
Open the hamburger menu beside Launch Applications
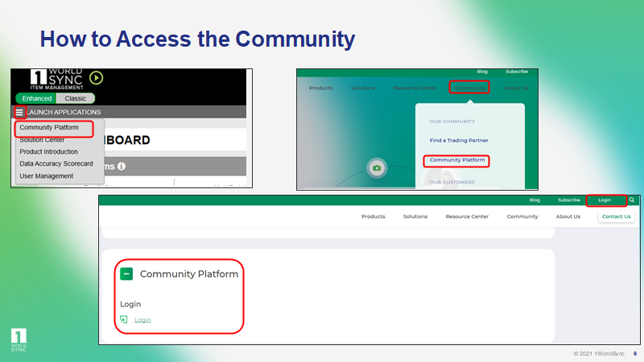(x=19, y=112)
